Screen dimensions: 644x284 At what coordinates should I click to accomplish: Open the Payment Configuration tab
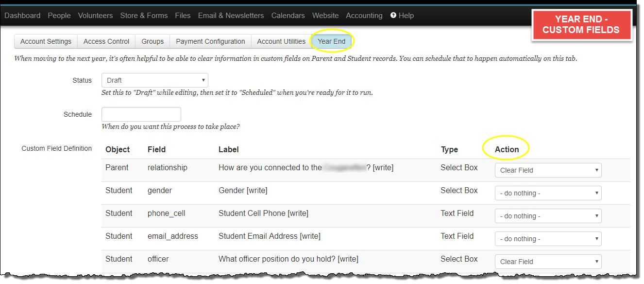[x=210, y=41]
